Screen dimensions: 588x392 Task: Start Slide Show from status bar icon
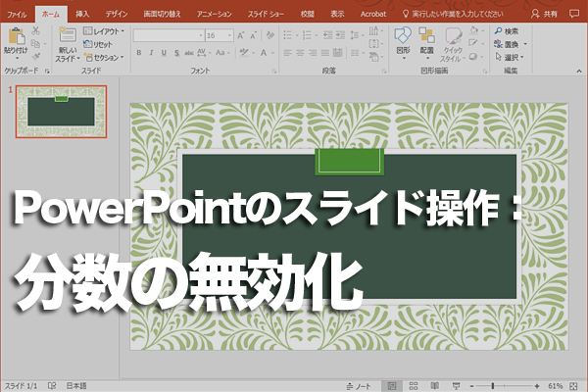click(x=456, y=386)
